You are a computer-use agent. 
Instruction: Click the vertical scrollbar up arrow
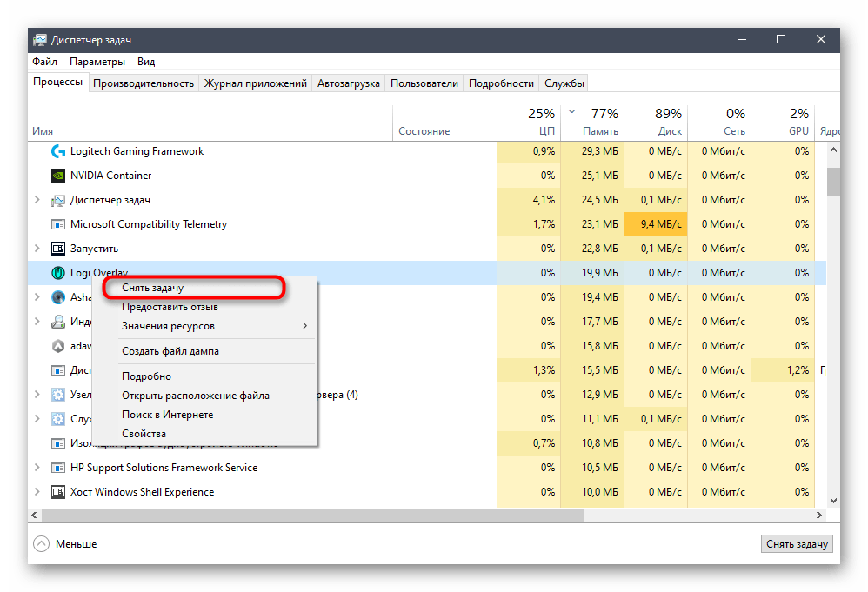[x=834, y=150]
